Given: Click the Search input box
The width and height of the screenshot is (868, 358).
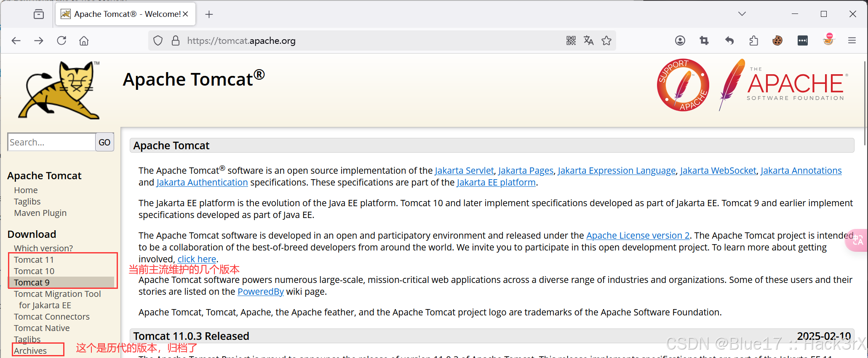Looking at the screenshot, I should 51,142.
